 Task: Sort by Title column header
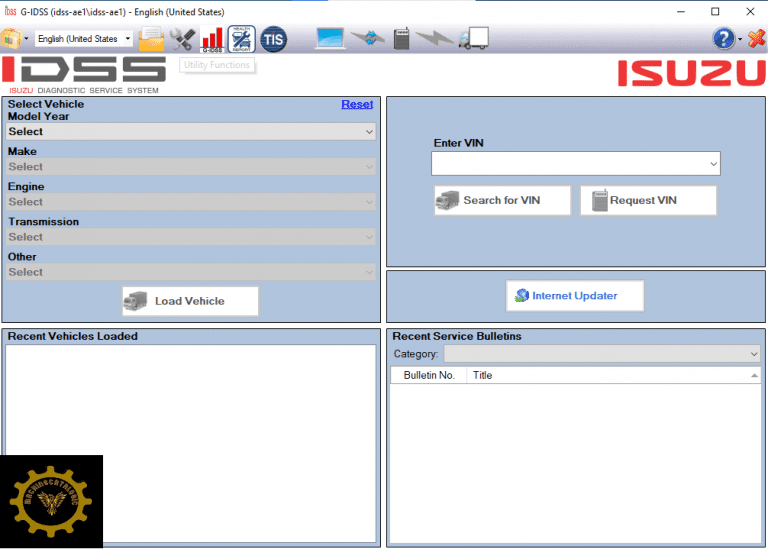pyautogui.click(x=613, y=375)
